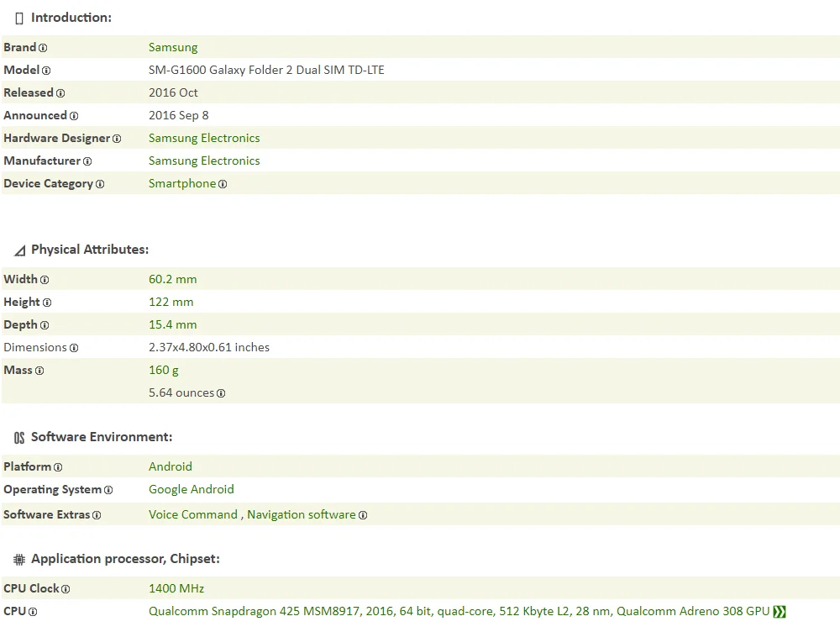Click info icon next to Hardware Designer
840x632 pixels.
tap(117, 139)
